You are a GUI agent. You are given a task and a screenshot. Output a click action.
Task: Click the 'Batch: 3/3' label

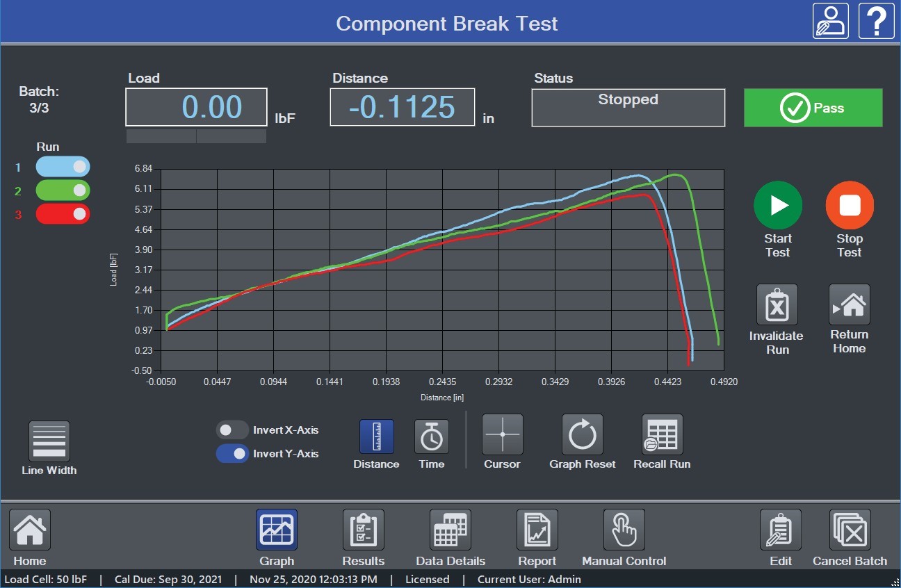(x=39, y=98)
